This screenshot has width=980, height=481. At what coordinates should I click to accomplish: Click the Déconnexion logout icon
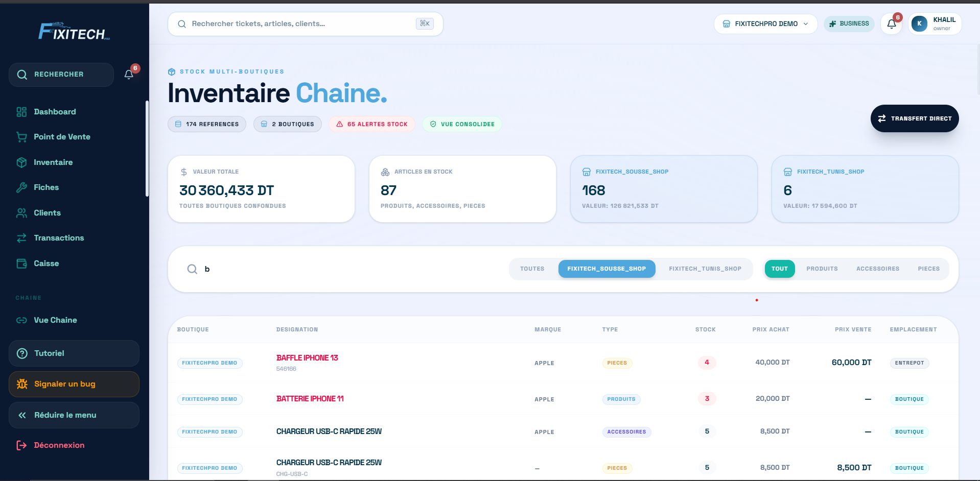tap(21, 445)
